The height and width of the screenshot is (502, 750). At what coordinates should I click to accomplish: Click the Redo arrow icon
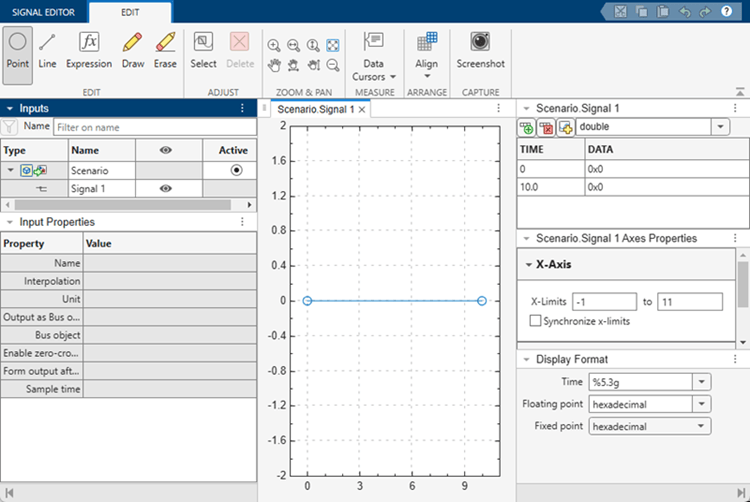[705, 11]
